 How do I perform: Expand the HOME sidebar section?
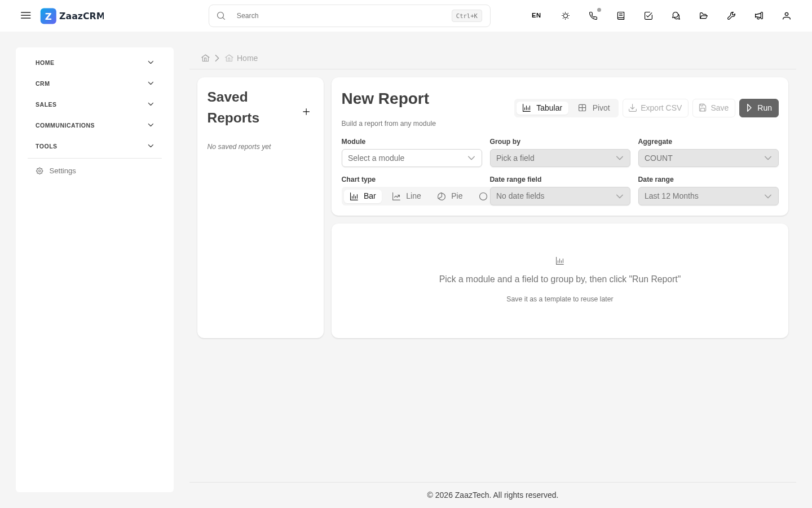(x=95, y=63)
